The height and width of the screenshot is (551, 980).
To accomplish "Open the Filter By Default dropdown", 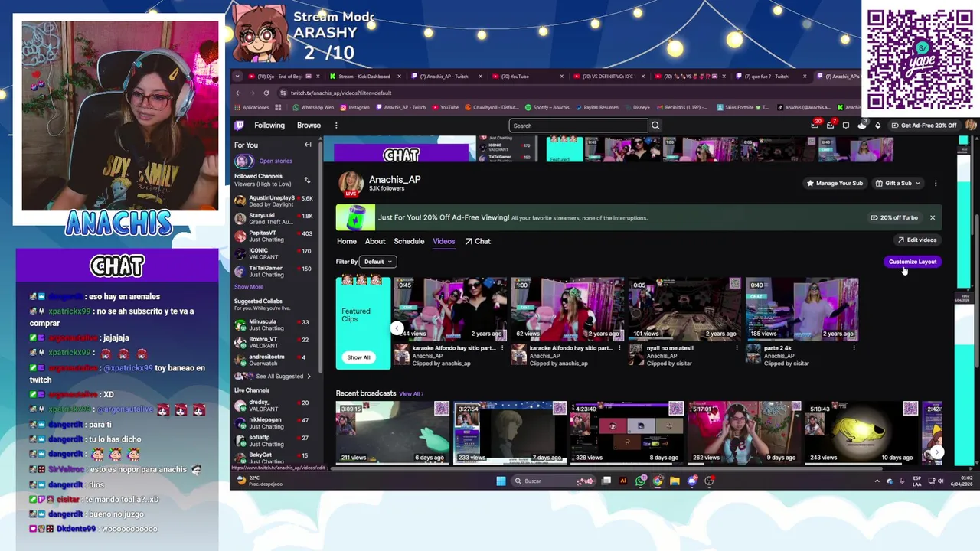I will click(378, 262).
